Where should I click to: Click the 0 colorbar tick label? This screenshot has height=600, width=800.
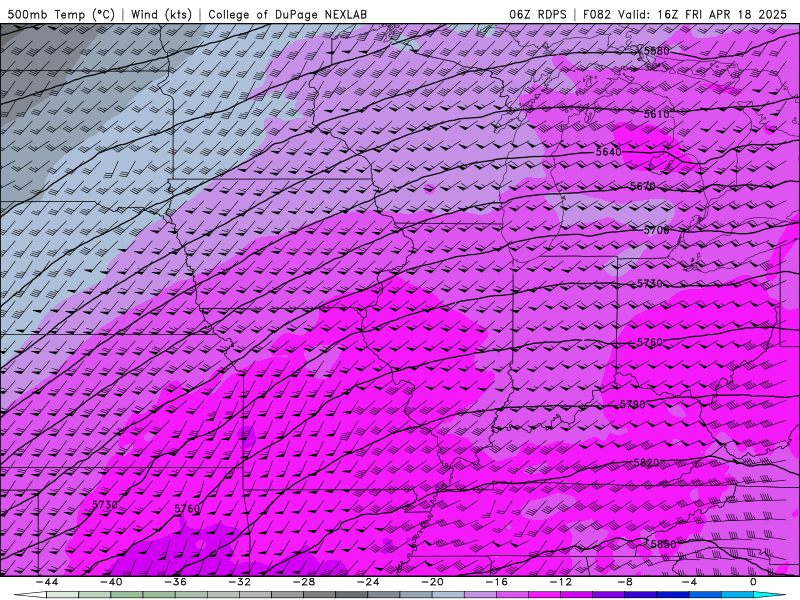pos(754,582)
